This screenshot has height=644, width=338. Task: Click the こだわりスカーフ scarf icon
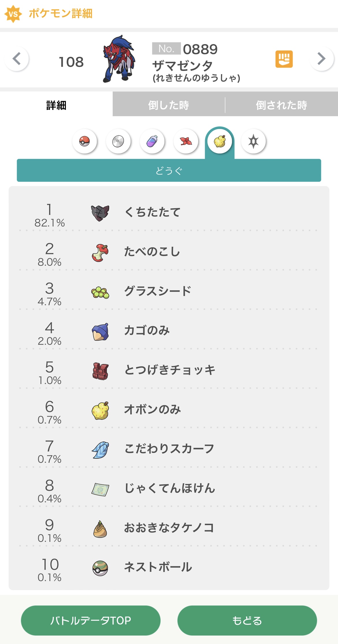click(x=100, y=450)
